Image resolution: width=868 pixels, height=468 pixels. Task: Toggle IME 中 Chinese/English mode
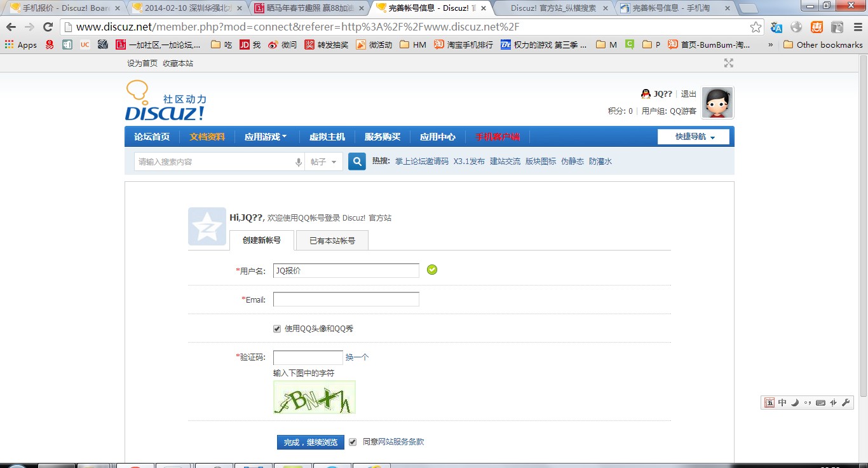tap(782, 403)
